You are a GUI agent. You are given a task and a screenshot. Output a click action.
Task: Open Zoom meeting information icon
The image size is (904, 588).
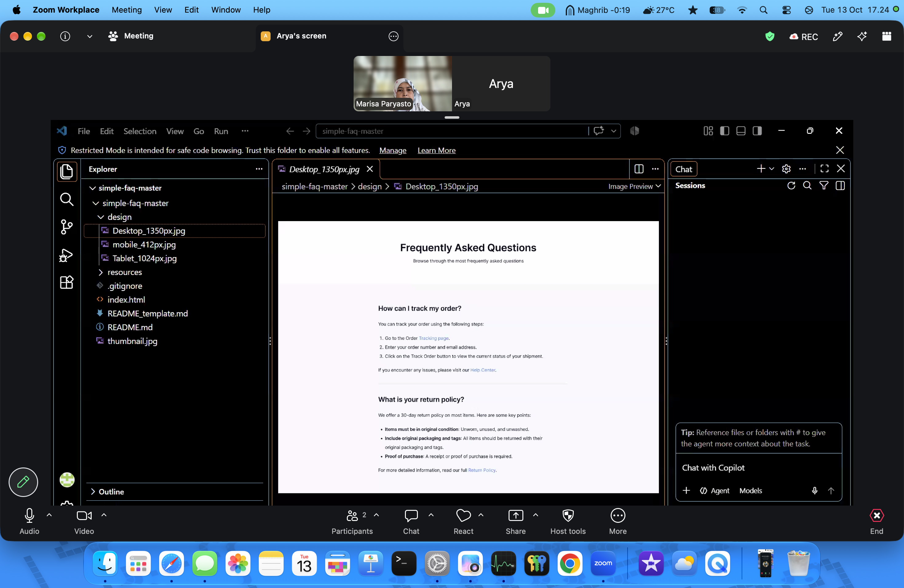click(65, 36)
